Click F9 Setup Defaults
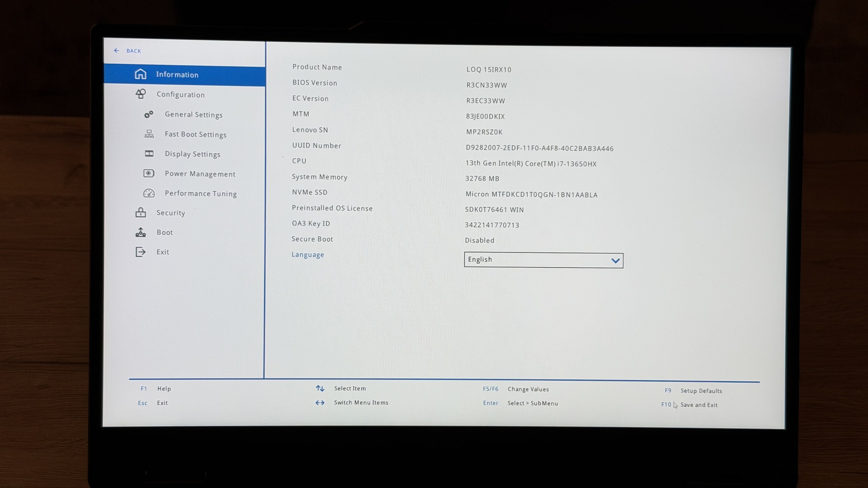This screenshot has height=488, width=868. point(700,391)
